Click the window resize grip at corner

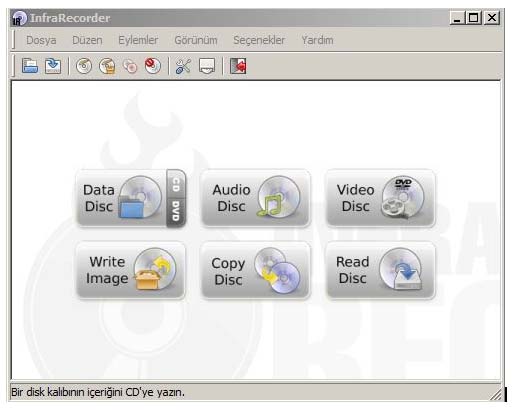[496, 395]
